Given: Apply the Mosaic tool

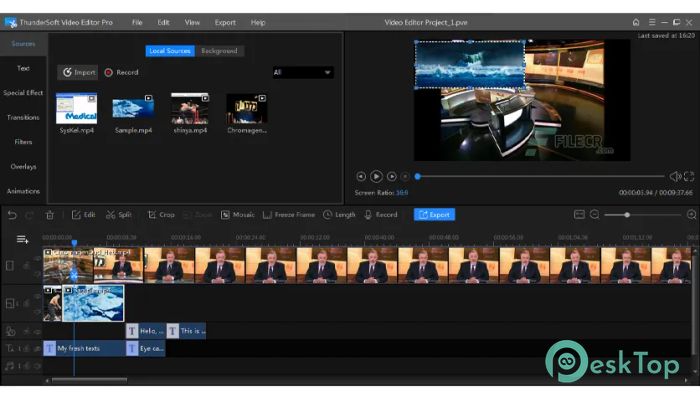Looking at the screenshot, I should click(x=238, y=215).
